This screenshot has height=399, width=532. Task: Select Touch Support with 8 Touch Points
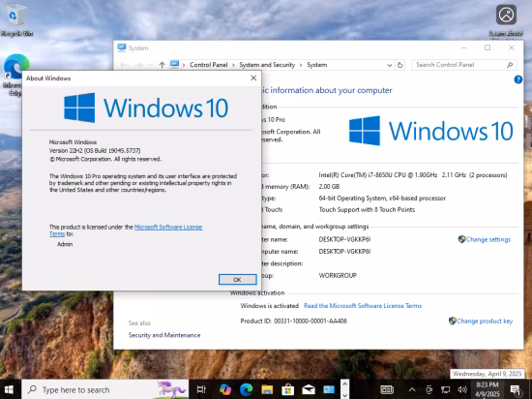click(367, 209)
